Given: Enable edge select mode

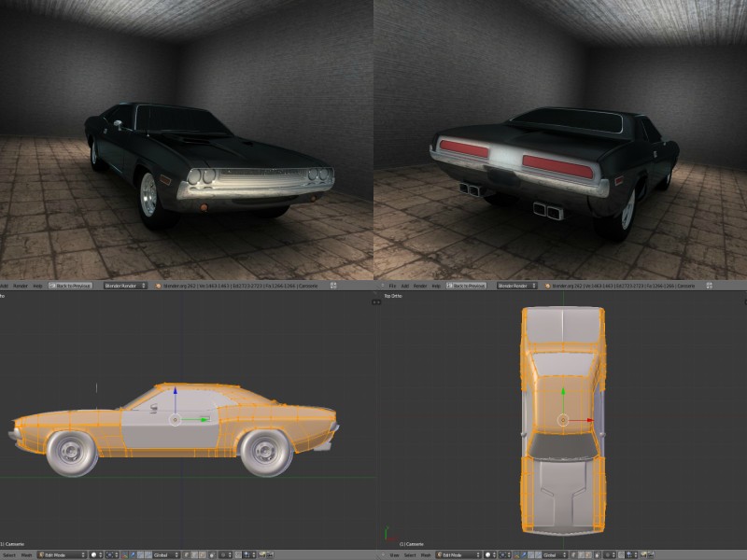Looking at the screenshot, I should [x=193, y=553].
